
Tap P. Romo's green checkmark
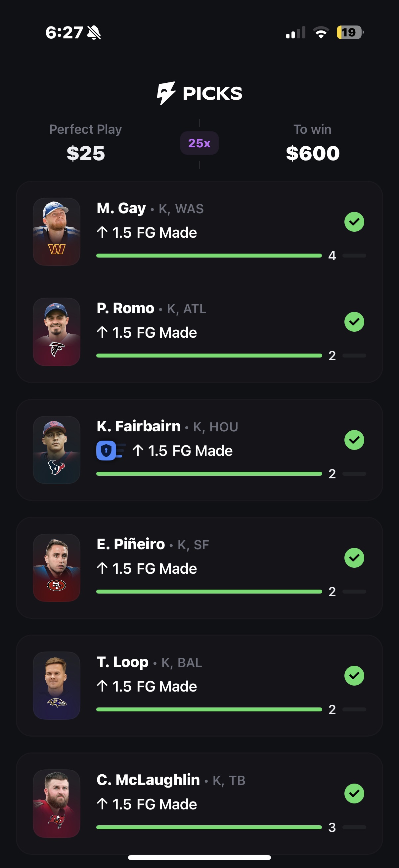point(354,322)
